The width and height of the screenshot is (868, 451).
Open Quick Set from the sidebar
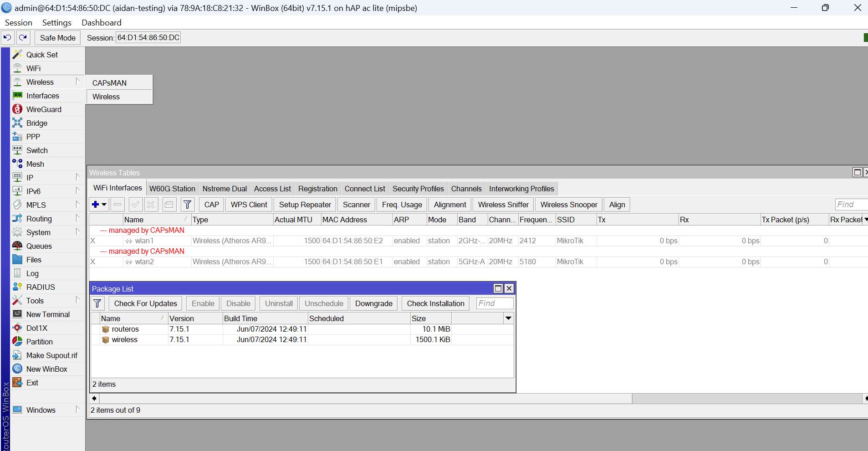point(47,55)
